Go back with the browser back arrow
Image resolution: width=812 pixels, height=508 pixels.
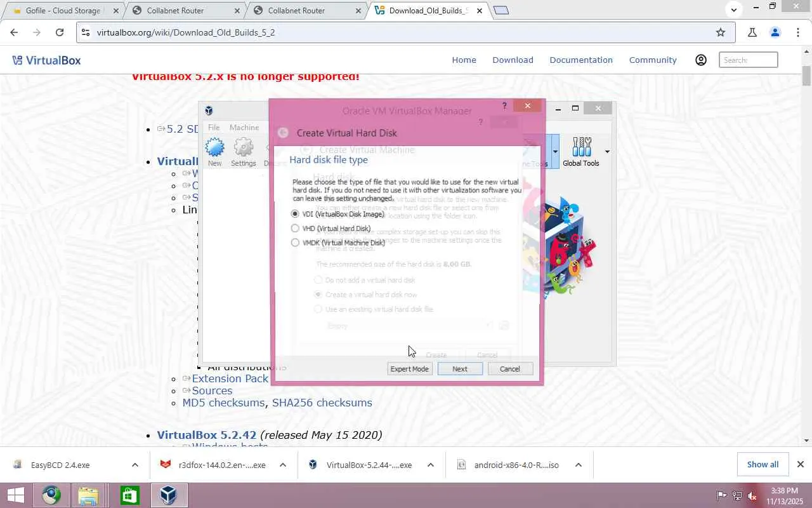pos(14,32)
